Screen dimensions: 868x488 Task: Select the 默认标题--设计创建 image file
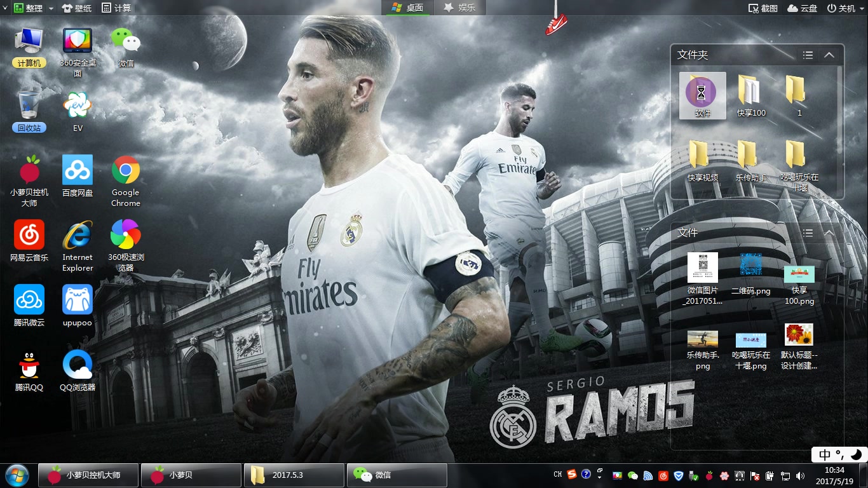click(x=799, y=346)
